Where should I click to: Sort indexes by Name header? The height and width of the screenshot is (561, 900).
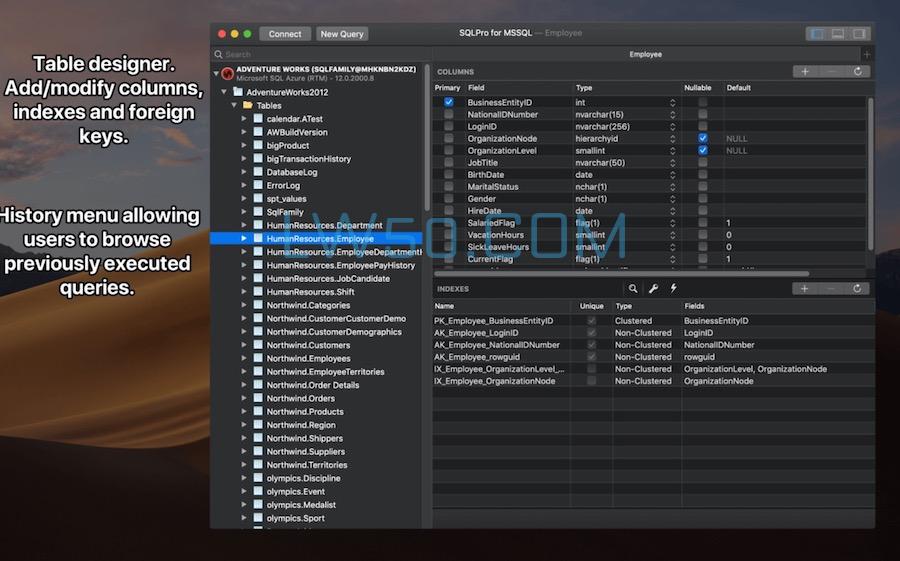click(x=444, y=306)
